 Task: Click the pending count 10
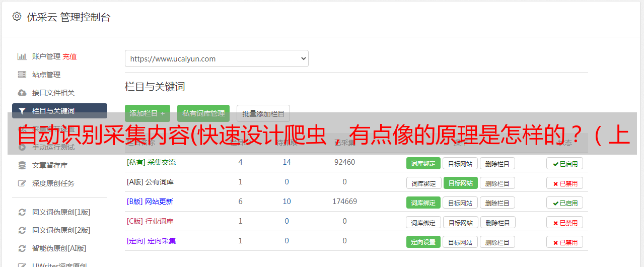[287, 202]
